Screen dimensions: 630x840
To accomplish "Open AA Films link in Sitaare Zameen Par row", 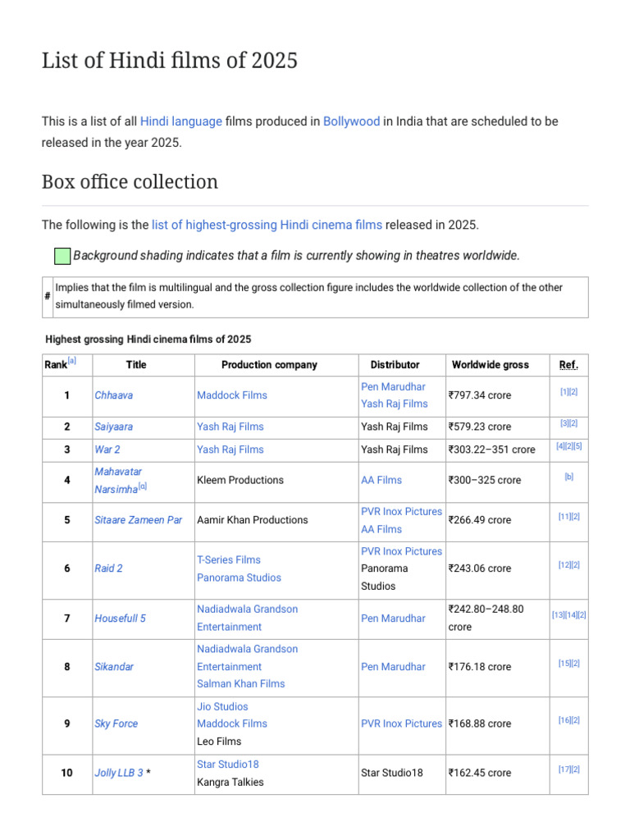I will [x=381, y=529].
